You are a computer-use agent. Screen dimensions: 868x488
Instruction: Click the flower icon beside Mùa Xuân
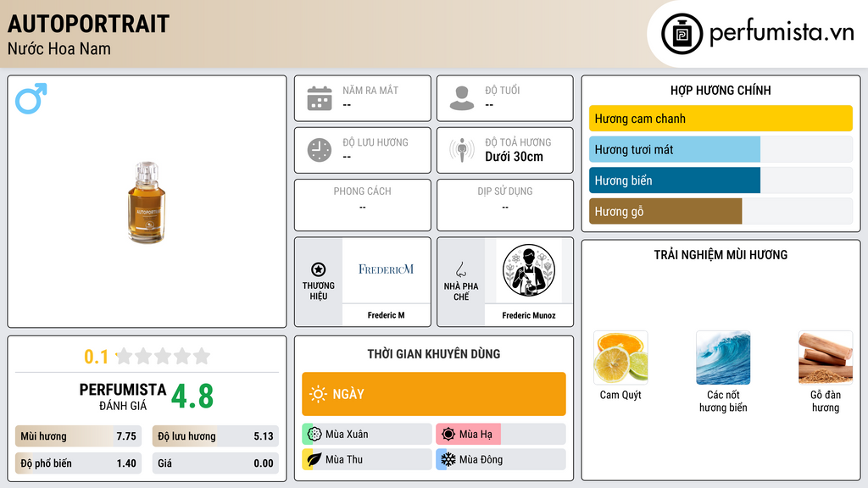pyautogui.click(x=314, y=435)
